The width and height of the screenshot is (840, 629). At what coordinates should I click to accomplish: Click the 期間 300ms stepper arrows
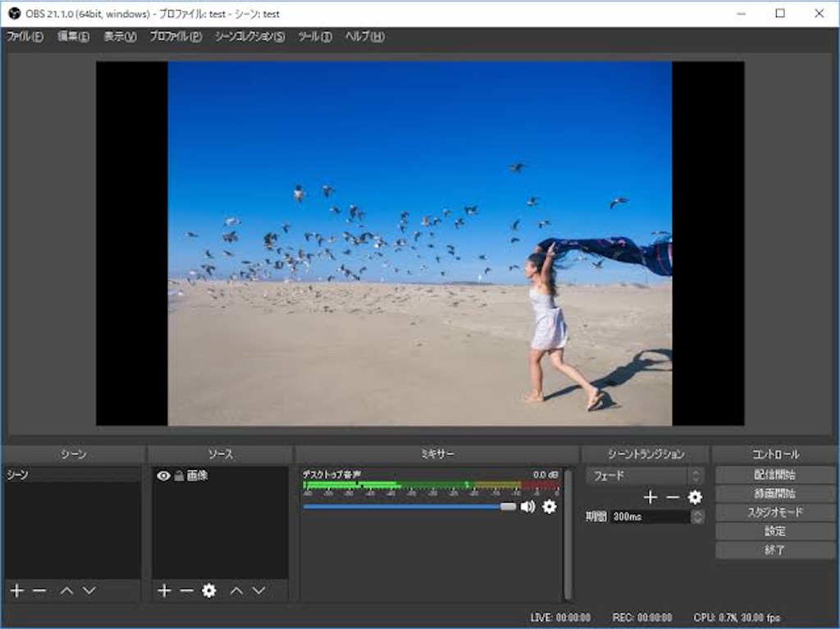(x=697, y=517)
